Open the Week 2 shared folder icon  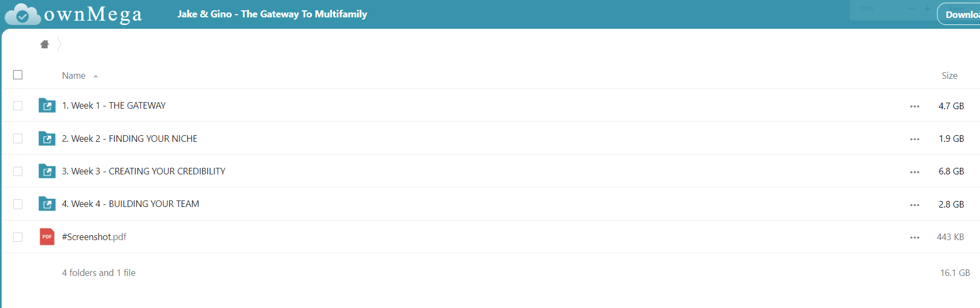coord(47,139)
